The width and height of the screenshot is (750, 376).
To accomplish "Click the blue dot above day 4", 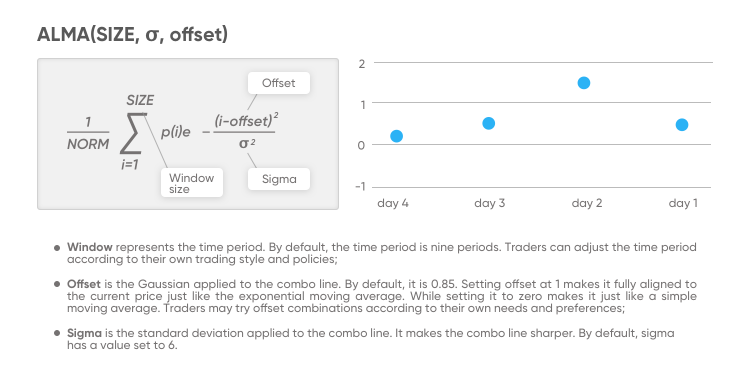I will coord(397,136).
